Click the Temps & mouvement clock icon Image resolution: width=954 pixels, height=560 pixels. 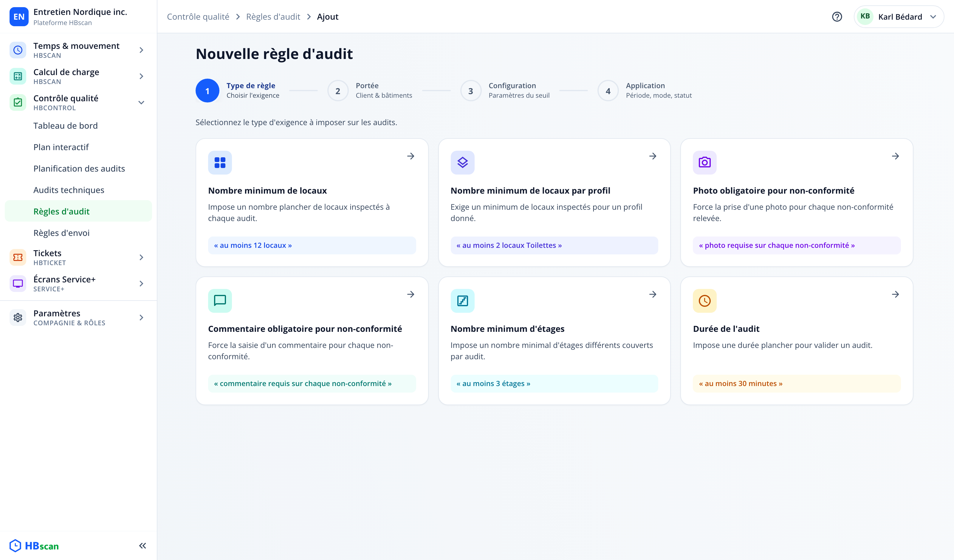click(x=18, y=50)
